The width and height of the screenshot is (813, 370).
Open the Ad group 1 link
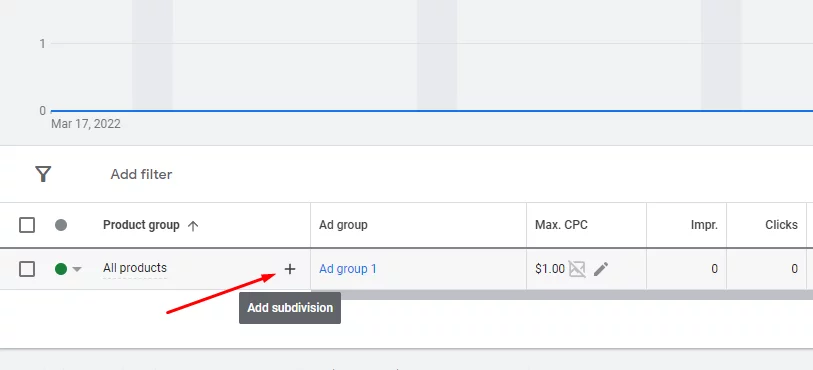coord(348,269)
